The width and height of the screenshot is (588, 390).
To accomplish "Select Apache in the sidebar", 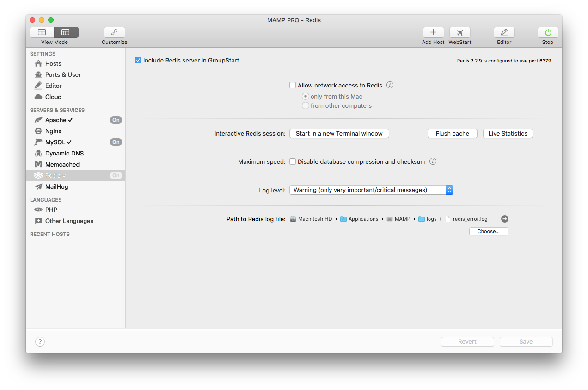I will [x=56, y=120].
